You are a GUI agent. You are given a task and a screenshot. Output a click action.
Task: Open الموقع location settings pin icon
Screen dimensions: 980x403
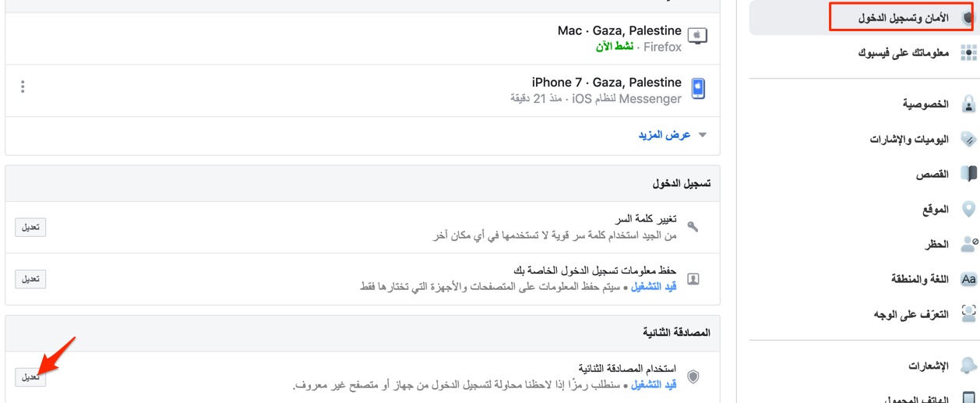tap(968, 209)
